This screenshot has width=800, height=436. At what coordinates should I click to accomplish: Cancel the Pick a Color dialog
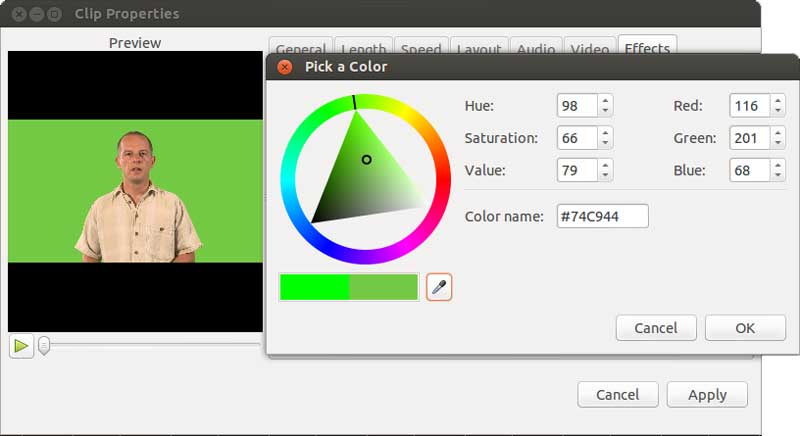(x=656, y=328)
